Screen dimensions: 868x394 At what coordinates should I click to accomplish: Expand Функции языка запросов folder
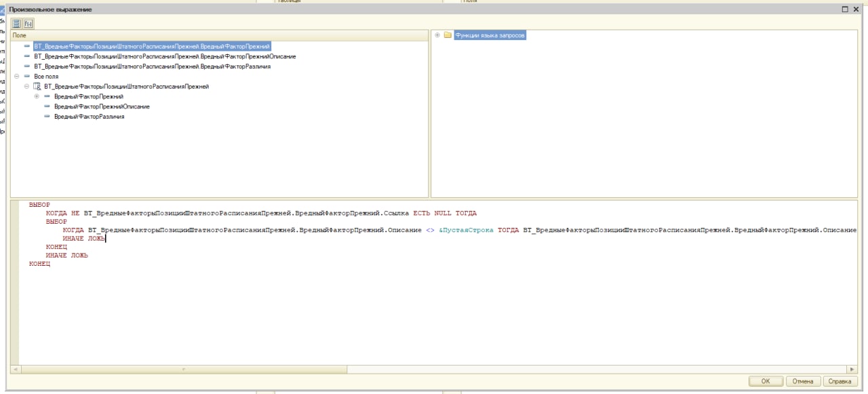point(437,35)
